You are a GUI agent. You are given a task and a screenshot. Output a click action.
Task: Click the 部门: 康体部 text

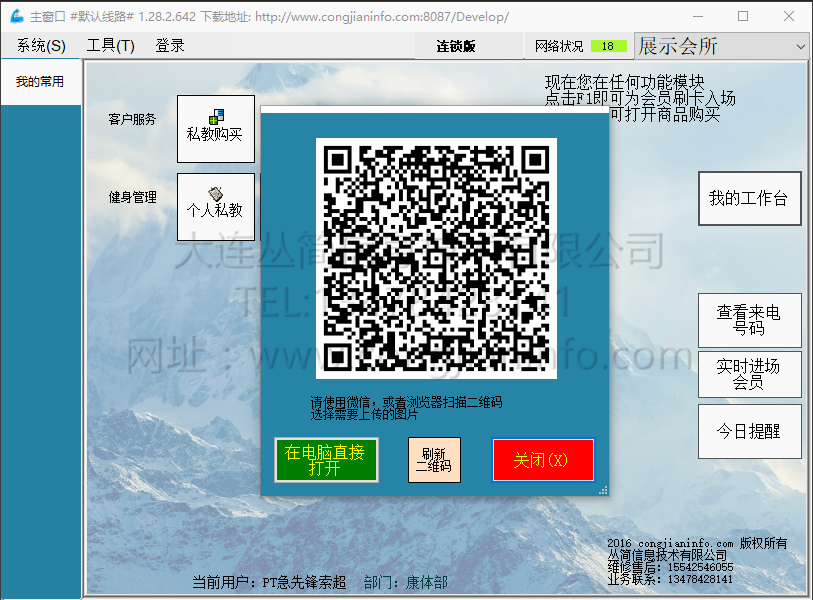(x=405, y=582)
